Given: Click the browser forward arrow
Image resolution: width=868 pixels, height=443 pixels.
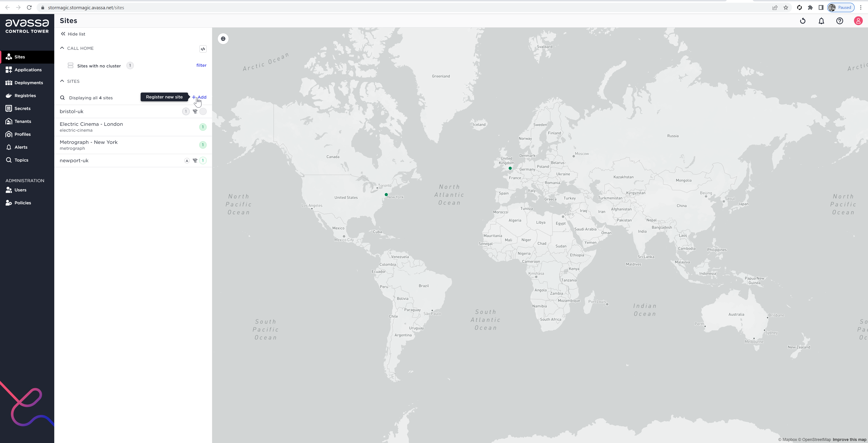Looking at the screenshot, I should point(18,7).
